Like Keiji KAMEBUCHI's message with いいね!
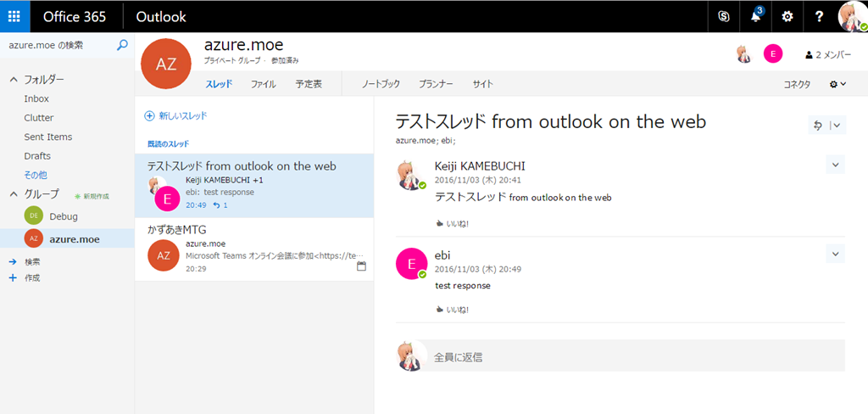The image size is (868, 414). tap(453, 224)
